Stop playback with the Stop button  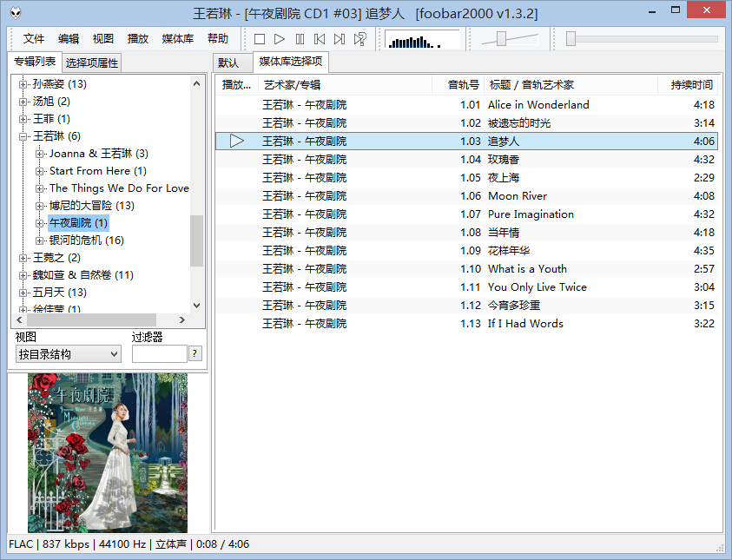pos(260,39)
